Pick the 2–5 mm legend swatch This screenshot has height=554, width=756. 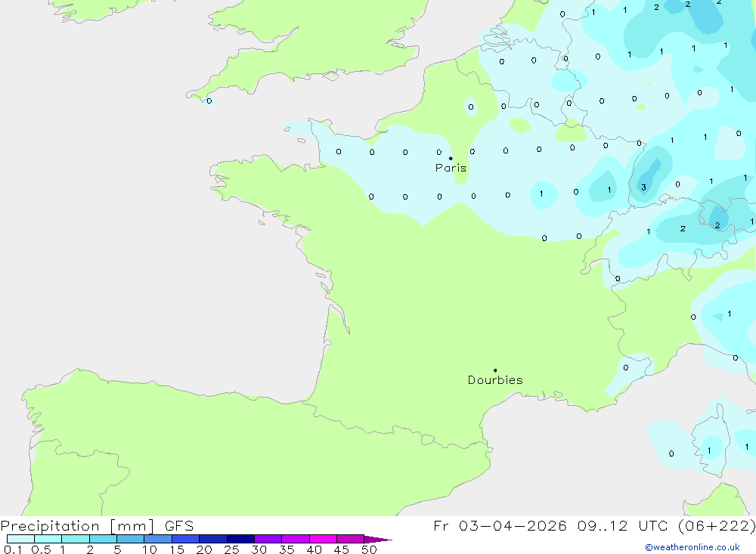click(103, 539)
